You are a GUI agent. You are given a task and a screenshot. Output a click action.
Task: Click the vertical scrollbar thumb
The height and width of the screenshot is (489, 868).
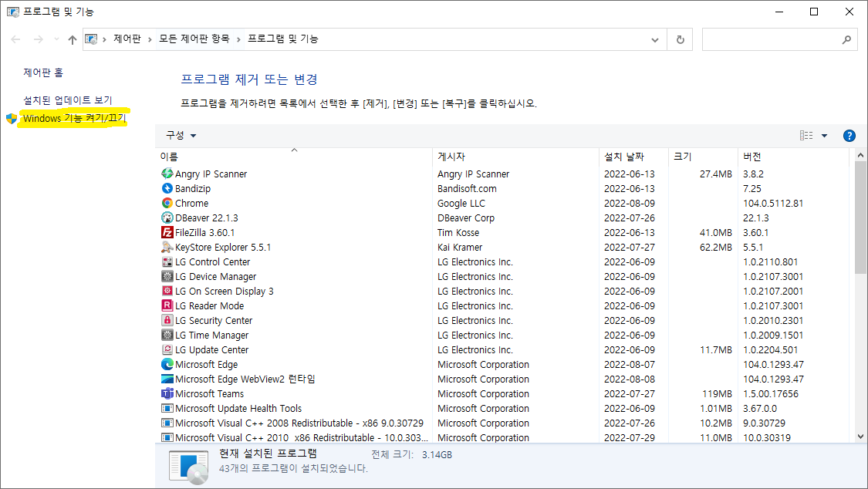(860, 218)
